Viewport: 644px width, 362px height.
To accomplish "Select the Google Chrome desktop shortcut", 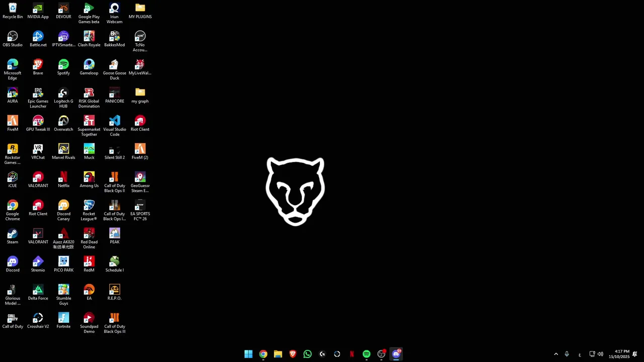I will (x=13, y=211).
